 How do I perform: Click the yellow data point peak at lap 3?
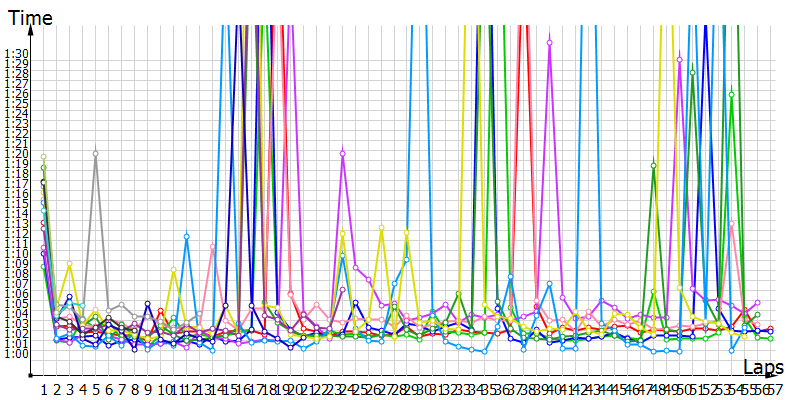(69, 265)
